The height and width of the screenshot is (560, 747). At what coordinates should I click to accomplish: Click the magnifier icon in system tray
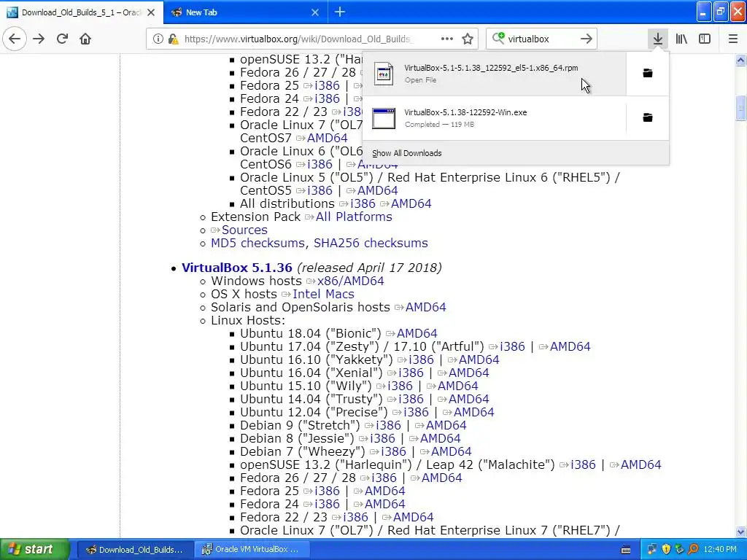[693, 549]
